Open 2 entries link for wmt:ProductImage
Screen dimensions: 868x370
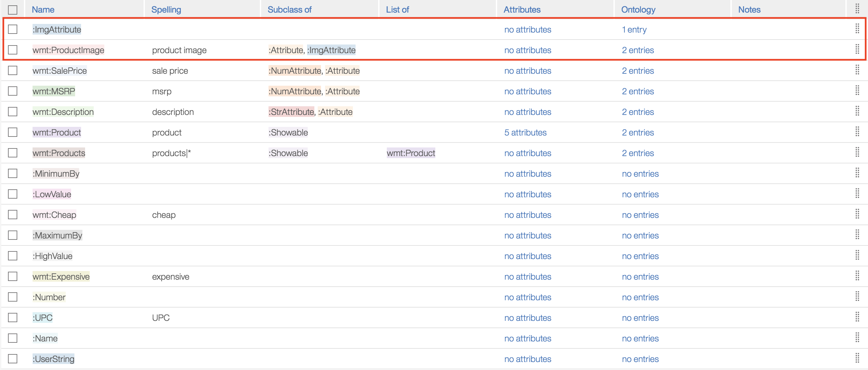click(638, 50)
